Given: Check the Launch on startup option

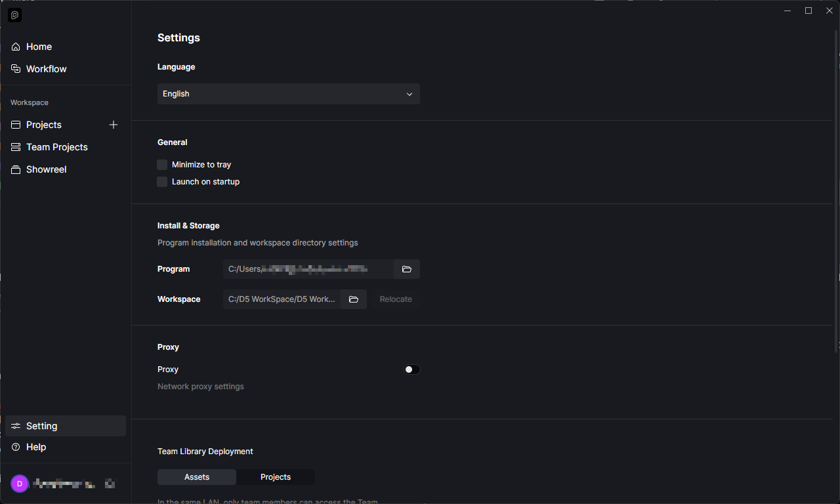Looking at the screenshot, I should click(x=162, y=182).
